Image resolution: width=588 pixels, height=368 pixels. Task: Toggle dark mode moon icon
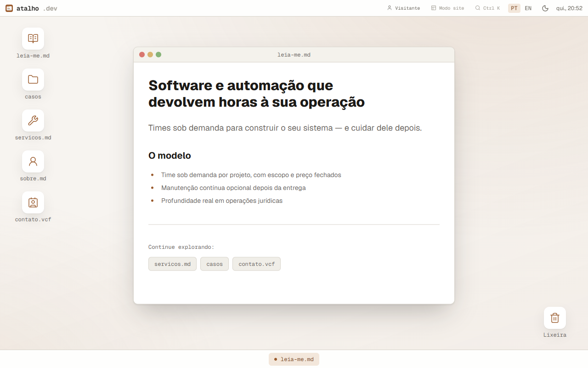[545, 8]
